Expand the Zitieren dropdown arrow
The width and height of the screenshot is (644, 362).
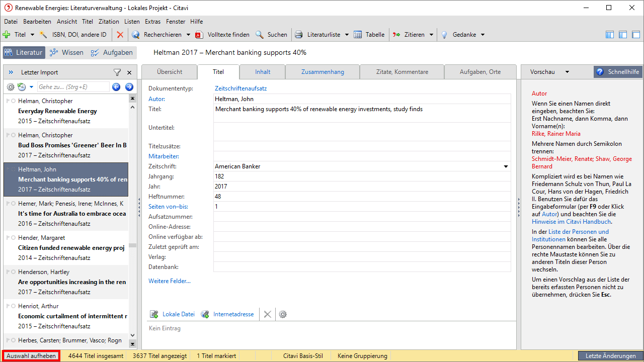(431, 35)
